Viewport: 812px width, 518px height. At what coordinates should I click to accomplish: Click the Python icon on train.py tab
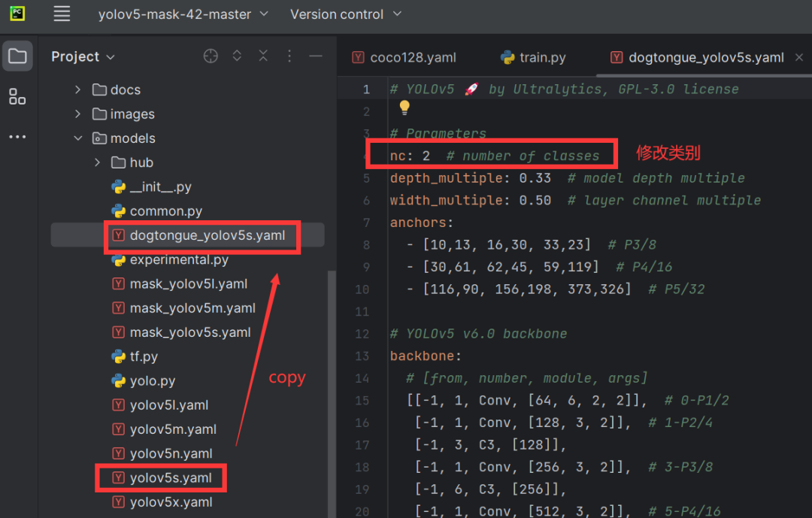click(x=507, y=57)
